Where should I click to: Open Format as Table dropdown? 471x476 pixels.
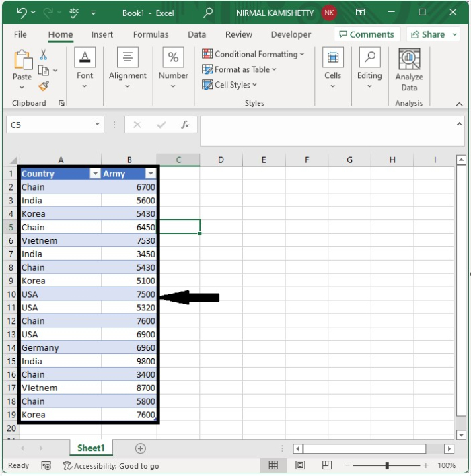[x=239, y=69]
